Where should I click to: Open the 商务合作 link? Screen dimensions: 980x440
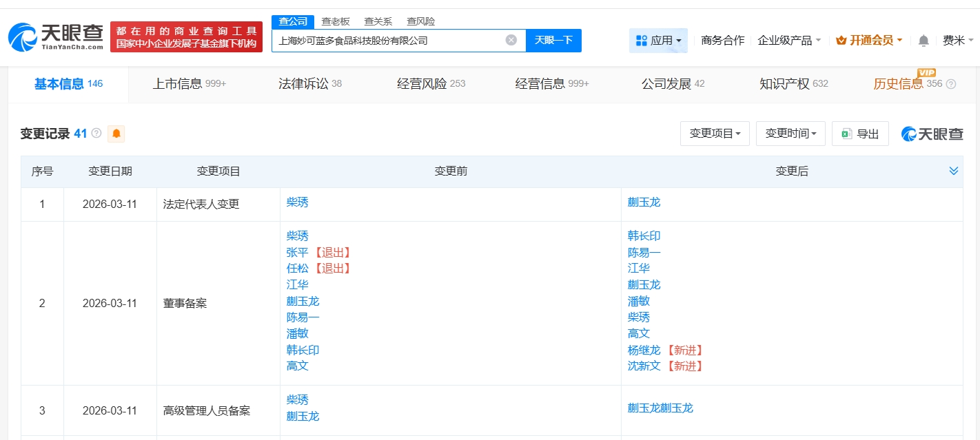(x=722, y=41)
